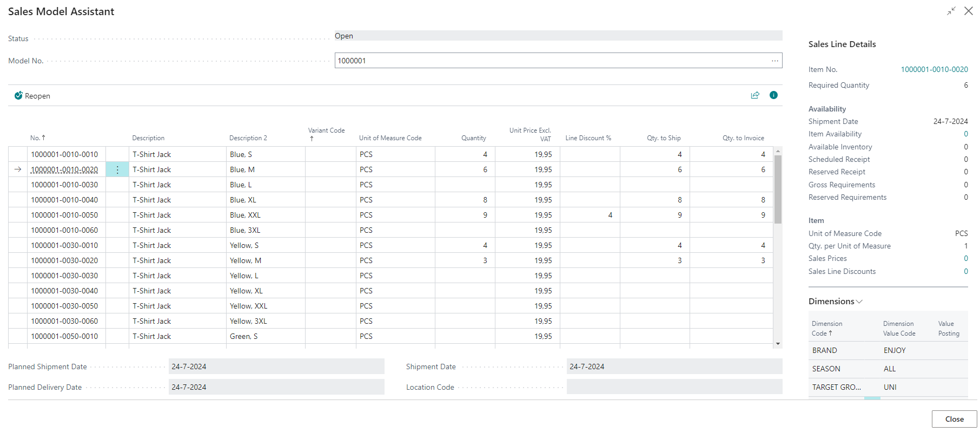Click the Reopen action
Image resolution: width=980 pixels, height=432 pixels.
click(32, 96)
